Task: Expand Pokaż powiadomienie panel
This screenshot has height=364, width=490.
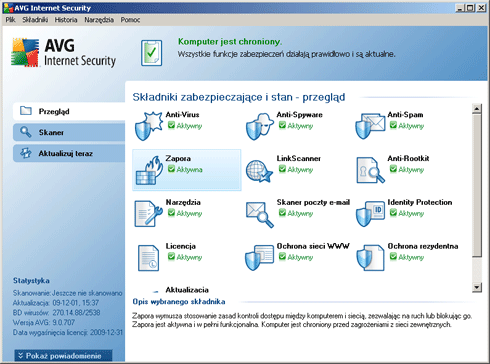Action: 63,356
